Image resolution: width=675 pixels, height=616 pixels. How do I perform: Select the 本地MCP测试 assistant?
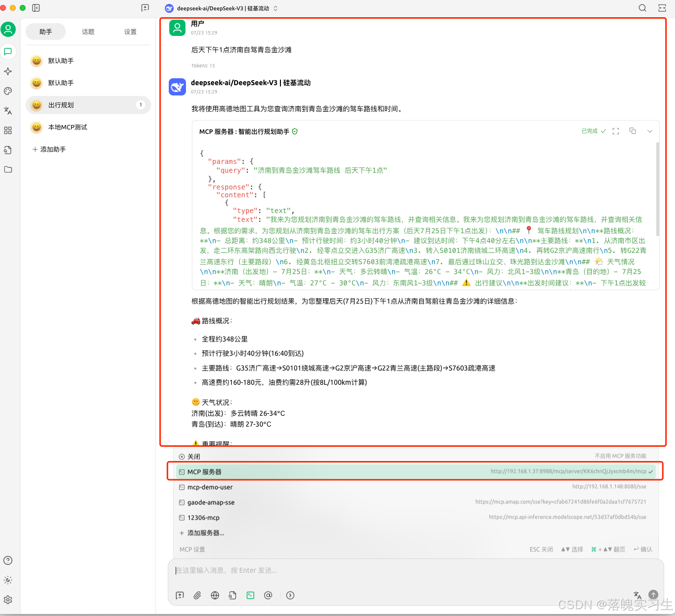(88, 127)
